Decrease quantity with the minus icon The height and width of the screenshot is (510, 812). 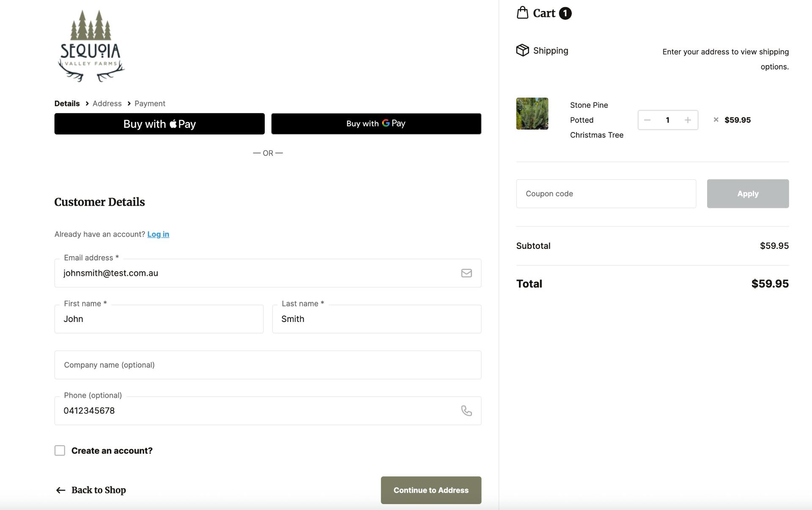[647, 120]
